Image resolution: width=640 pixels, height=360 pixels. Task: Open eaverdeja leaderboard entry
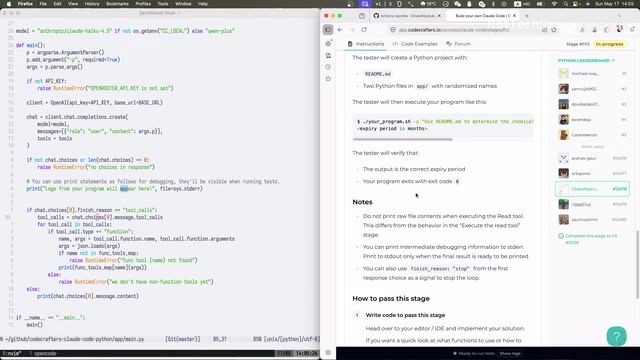(x=592, y=120)
